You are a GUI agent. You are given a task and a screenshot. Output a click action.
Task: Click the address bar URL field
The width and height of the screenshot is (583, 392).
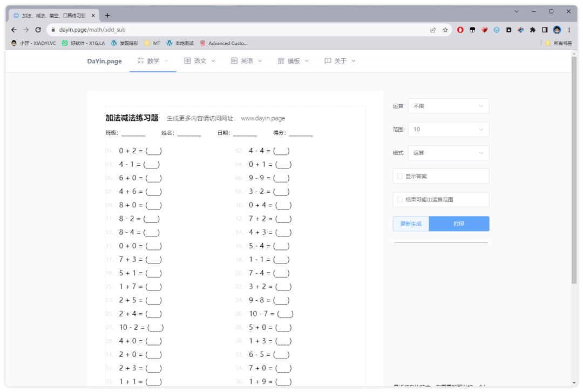[238, 30]
